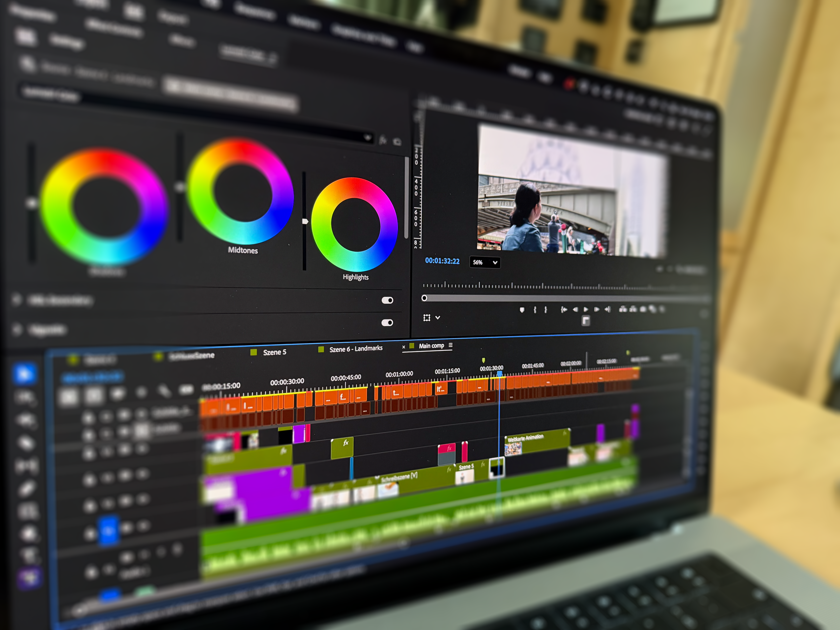Viewport: 840px width, 630px height.
Task: Close the Main comp sequence tab
Action: point(404,347)
